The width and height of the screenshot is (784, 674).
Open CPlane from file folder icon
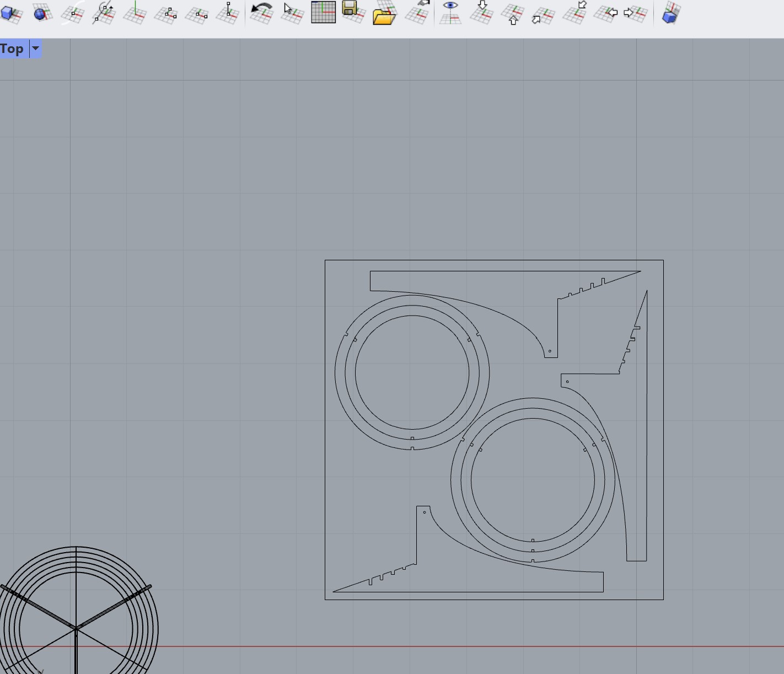tap(385, 12)
